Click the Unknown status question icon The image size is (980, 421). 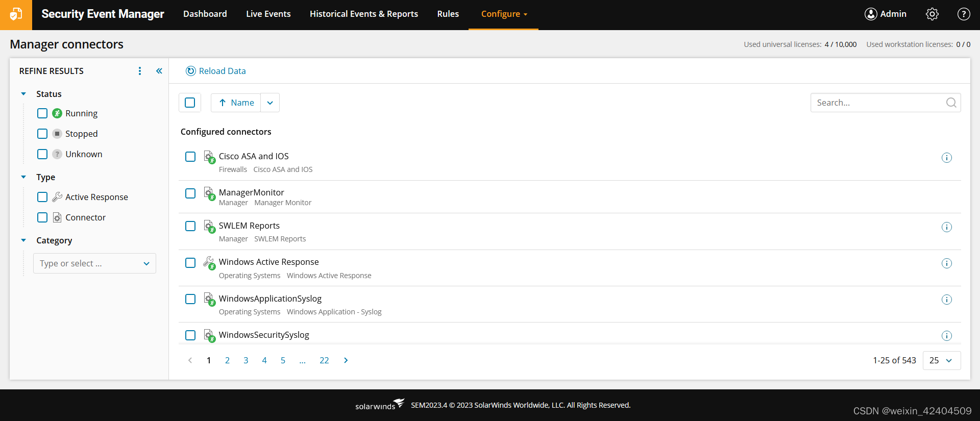coord(57,154)
